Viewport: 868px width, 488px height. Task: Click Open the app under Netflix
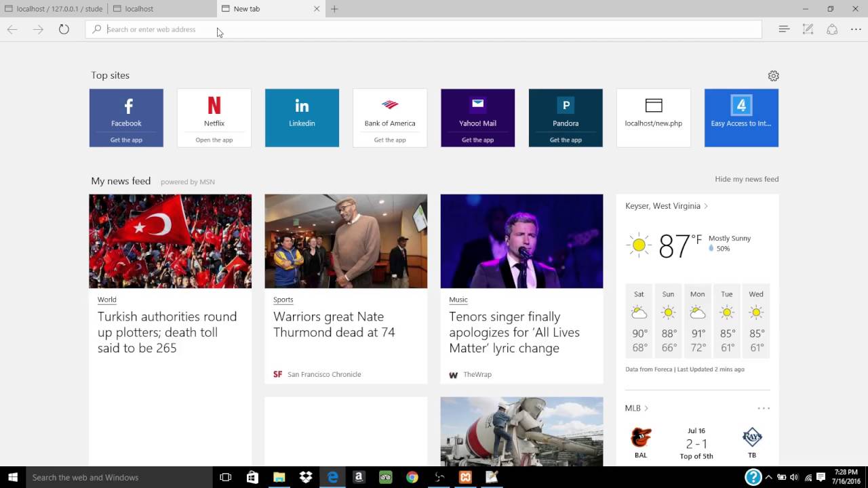tap(214, 140)
